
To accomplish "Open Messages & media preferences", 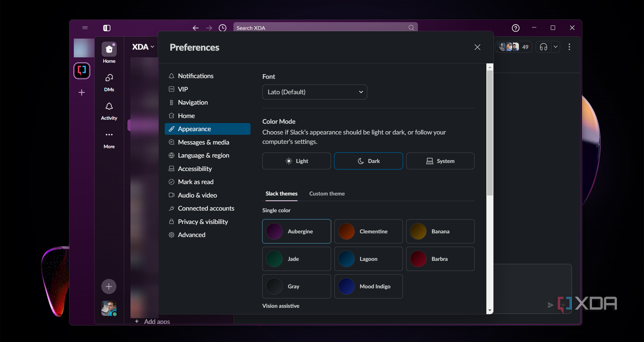I will pos(208,142).
